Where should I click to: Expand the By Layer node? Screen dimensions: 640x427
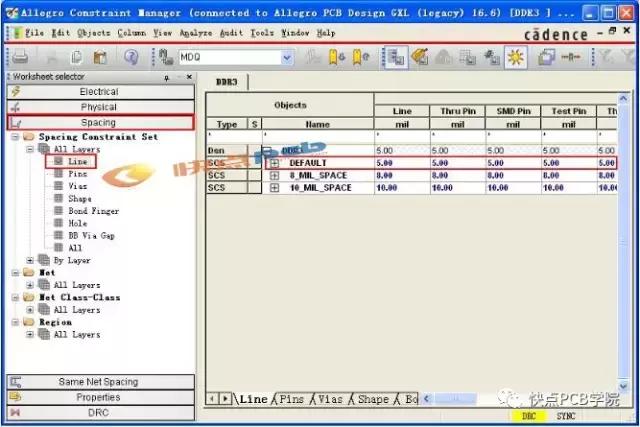[30, 260]
